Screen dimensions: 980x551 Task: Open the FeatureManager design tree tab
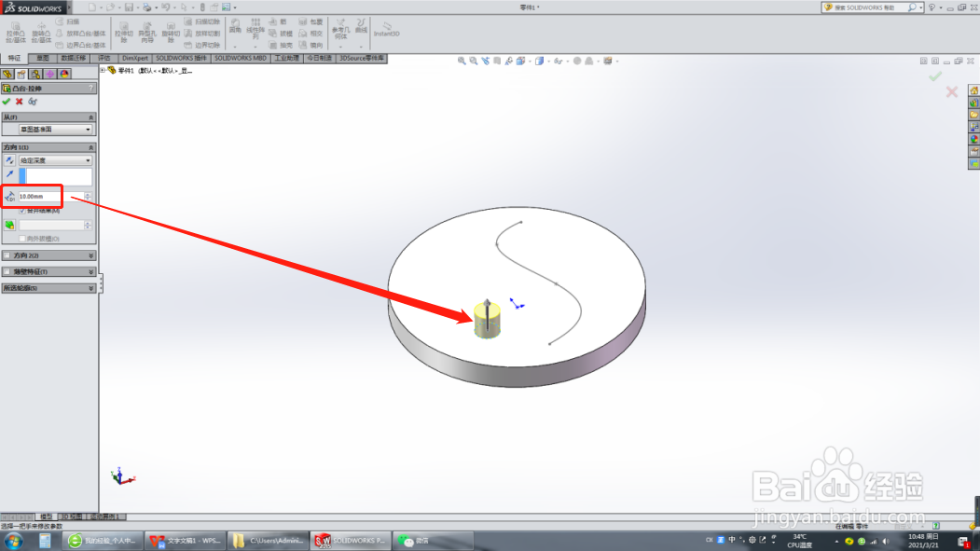(7, 74)
